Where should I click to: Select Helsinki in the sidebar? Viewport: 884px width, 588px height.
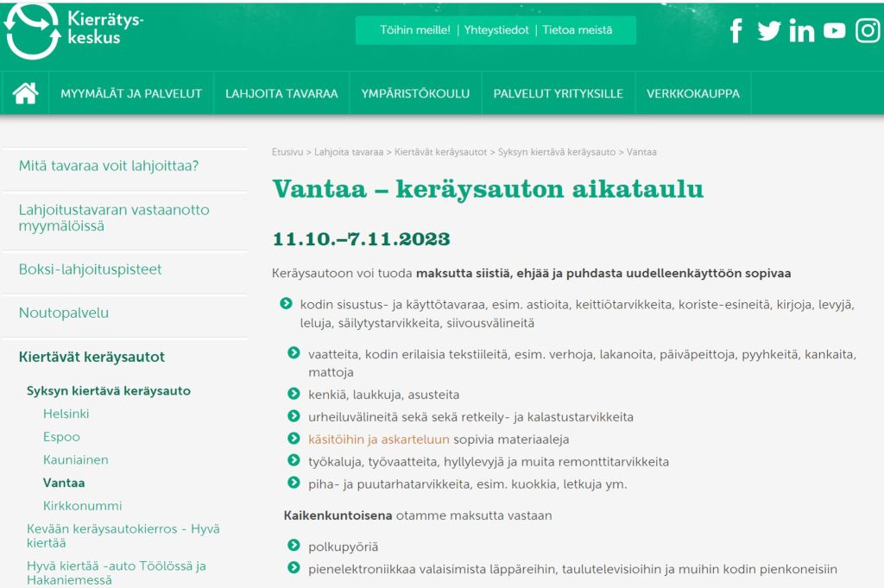point(66,414)
